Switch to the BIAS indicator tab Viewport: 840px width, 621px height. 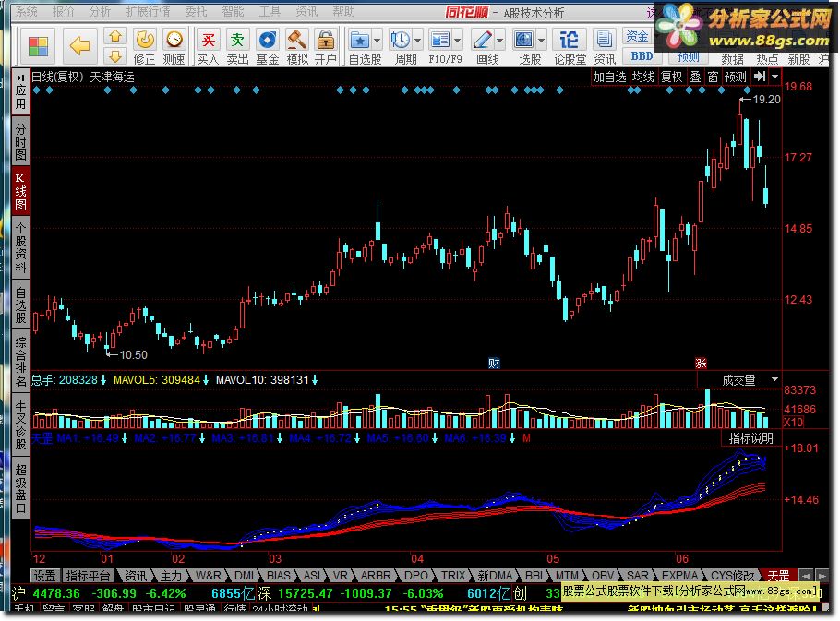pos(279,576)
